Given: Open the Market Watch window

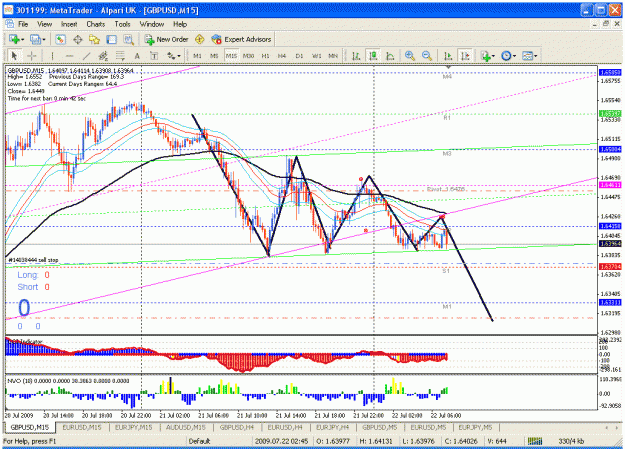Looking at the screenshot, I should [60, 39].
